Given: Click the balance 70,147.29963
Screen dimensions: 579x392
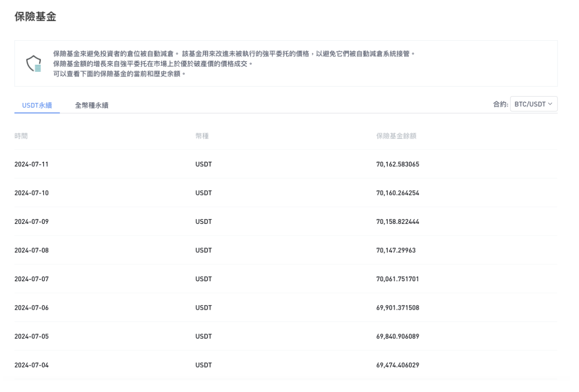Looking at the screenshot, I should (396, 250).
